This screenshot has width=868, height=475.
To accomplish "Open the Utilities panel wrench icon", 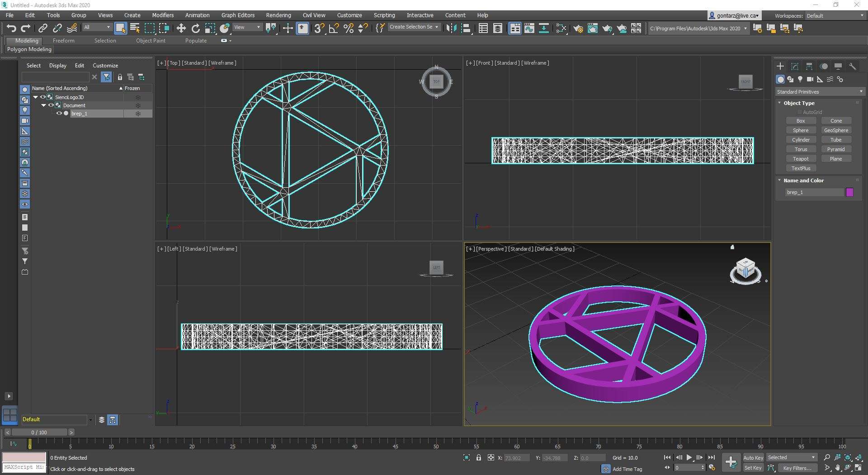I will pos(852,66).
